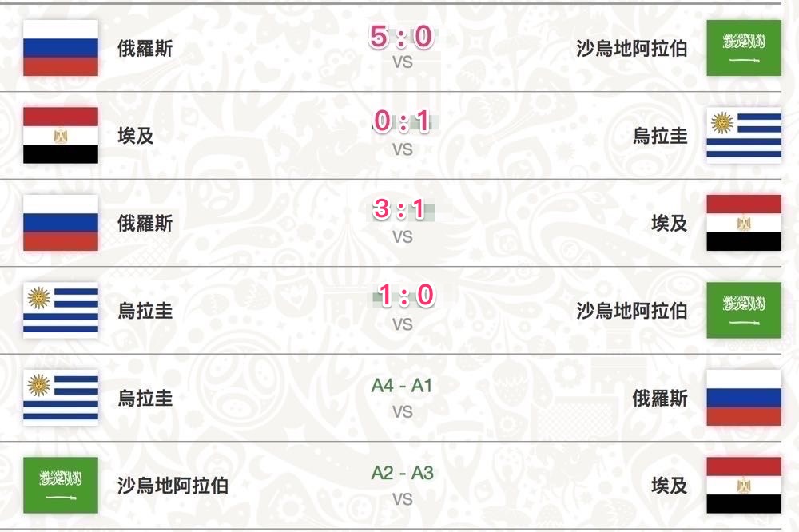Click Russia flag in the 5:0 match row

(x=61, y=48)
